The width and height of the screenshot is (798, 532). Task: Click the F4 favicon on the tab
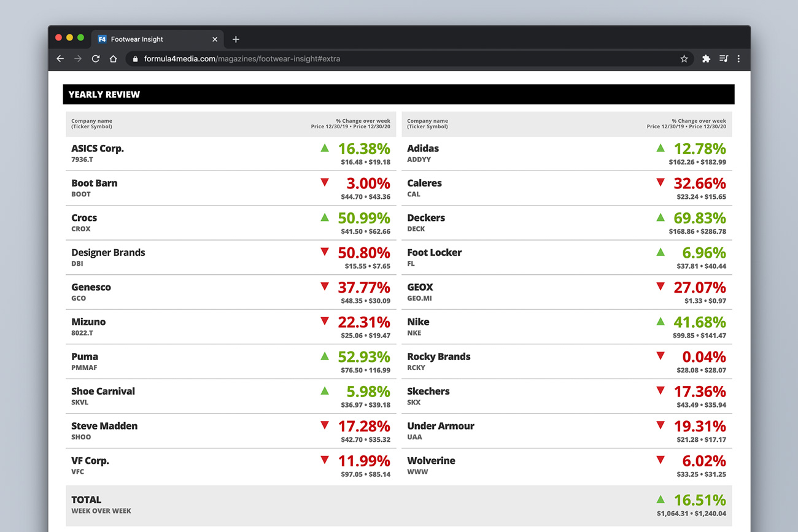(x=103, y=39)
